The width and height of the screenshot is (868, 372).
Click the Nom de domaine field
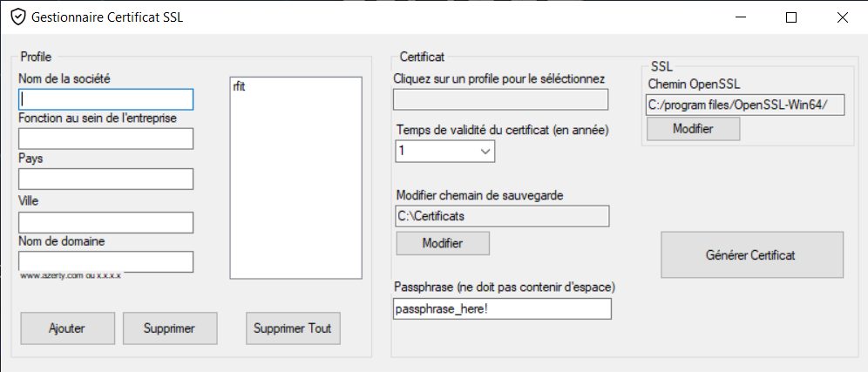click(x=105, y=262)
